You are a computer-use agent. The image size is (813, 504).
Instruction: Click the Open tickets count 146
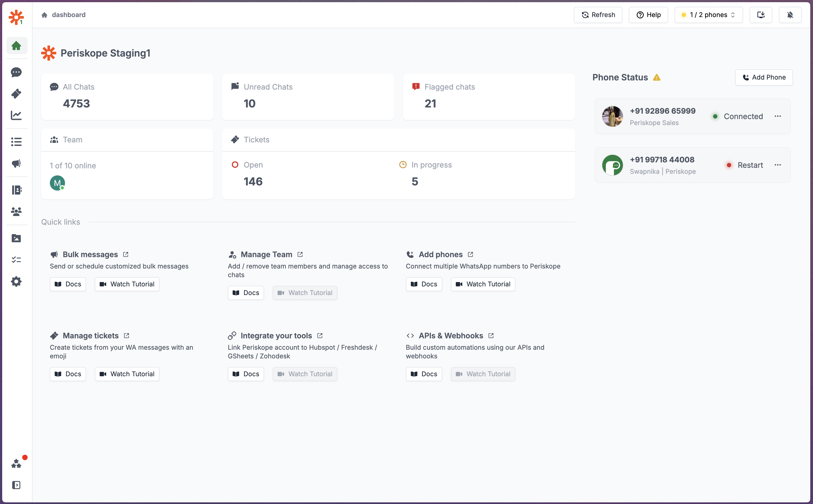tap(253, 182)
